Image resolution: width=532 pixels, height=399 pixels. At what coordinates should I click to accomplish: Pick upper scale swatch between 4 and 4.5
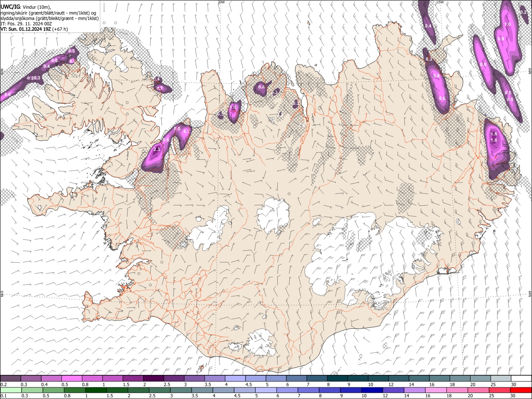pyautogui.click(x=235, y=378)
